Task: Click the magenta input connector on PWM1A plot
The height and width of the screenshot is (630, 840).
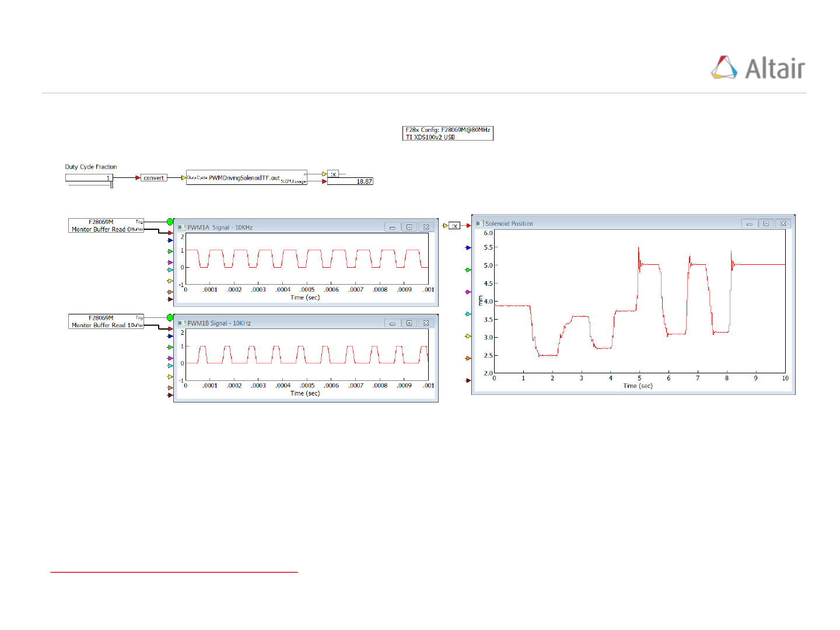Action: (x=170, y=262)
